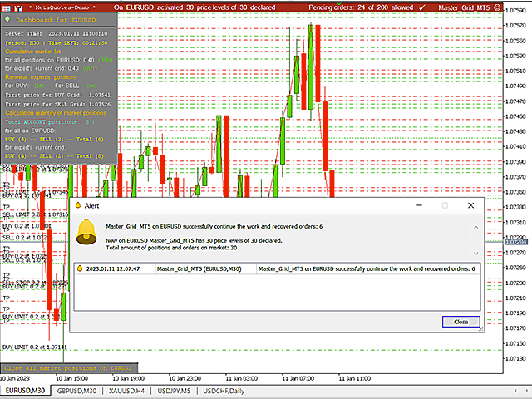
Task: Click the Server Time value 2023.01.11 11:08:10
Action: (77, 33)
